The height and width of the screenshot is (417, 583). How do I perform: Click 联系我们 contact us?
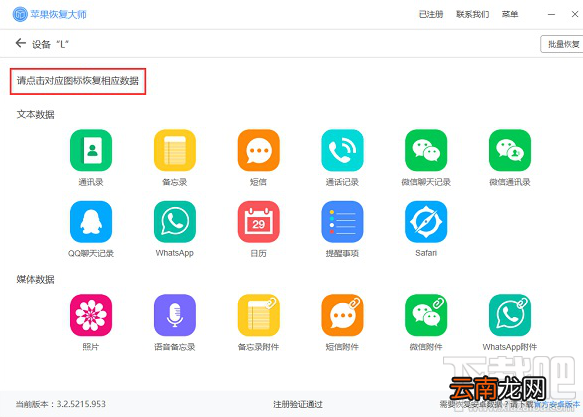click(473, 14)
